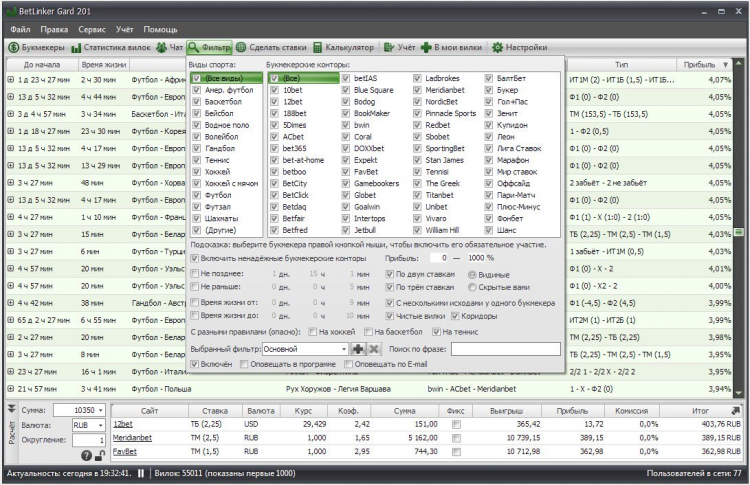Click the Округление input field

88,440
